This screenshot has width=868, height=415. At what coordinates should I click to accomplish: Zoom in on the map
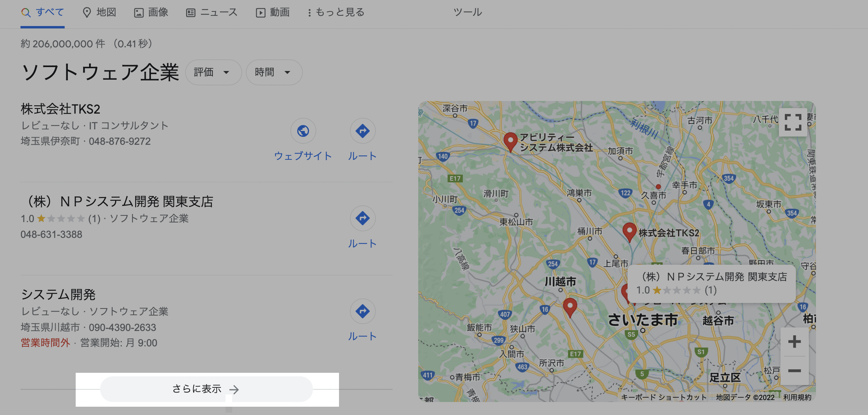[x=794, y=342]
